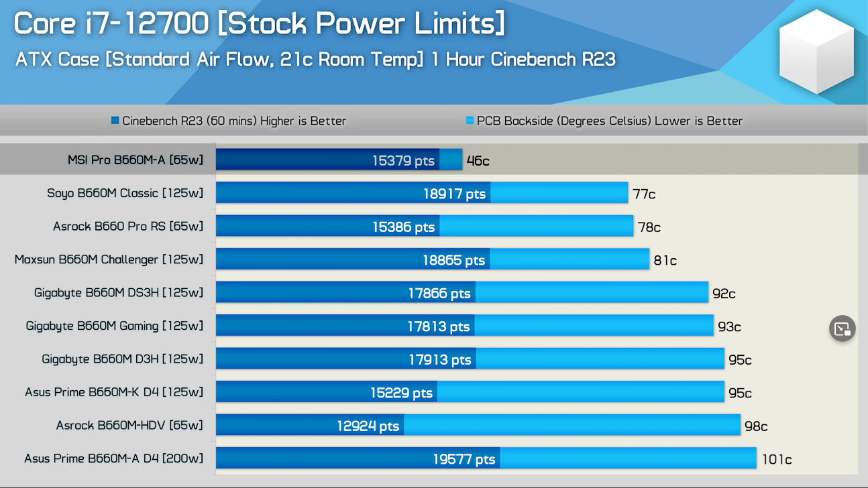Click the 19577 pts score value

click(x=464, y=459)
